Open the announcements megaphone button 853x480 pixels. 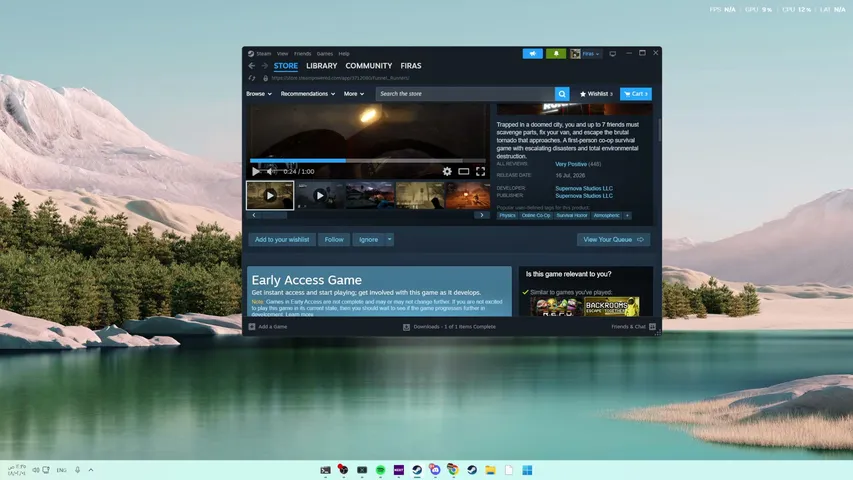click(533, 53)
